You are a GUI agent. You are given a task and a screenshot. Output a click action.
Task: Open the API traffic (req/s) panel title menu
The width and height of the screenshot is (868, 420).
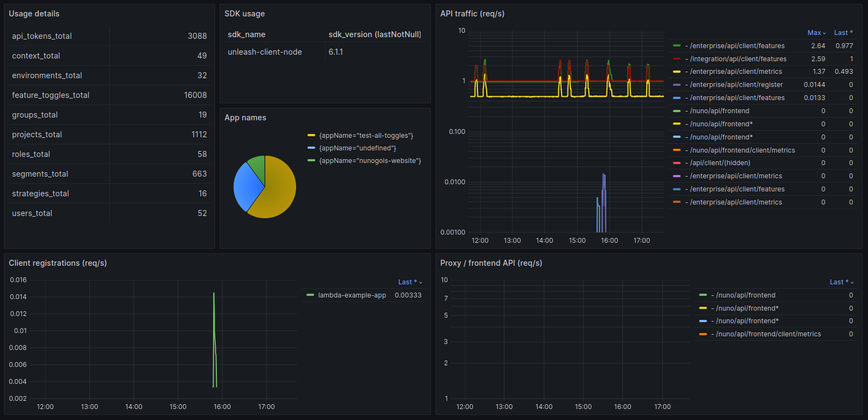click(472, 14)
